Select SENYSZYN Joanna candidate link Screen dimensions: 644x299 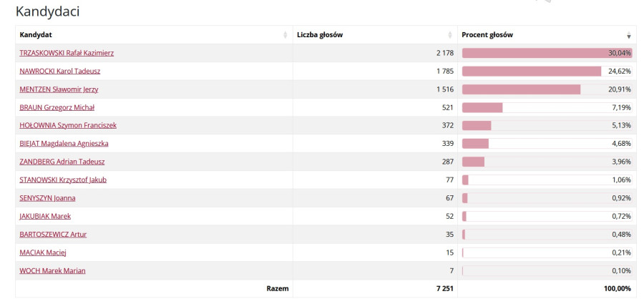click(47, 198)
